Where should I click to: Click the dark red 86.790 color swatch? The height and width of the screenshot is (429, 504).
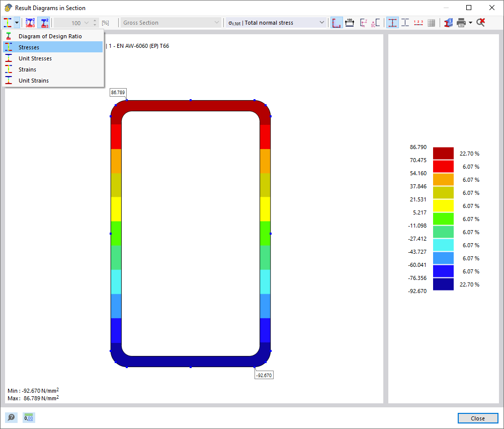(x=443, y=153)
